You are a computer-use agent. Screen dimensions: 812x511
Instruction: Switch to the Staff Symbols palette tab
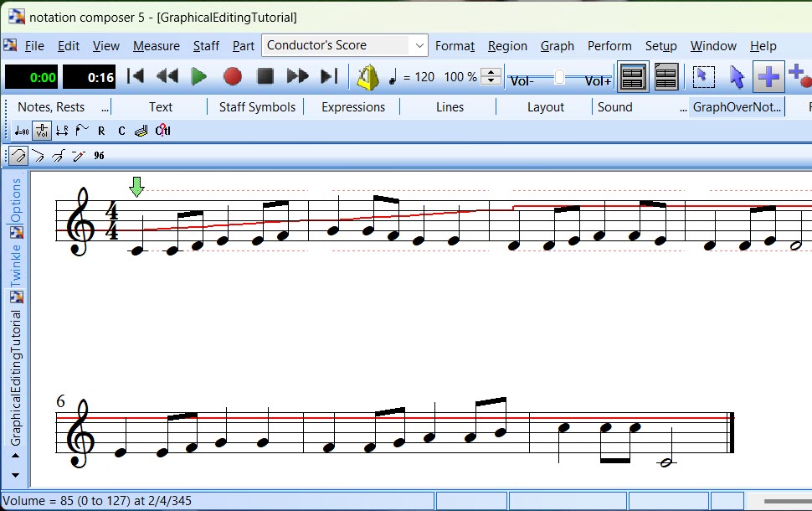click(257, 107)
